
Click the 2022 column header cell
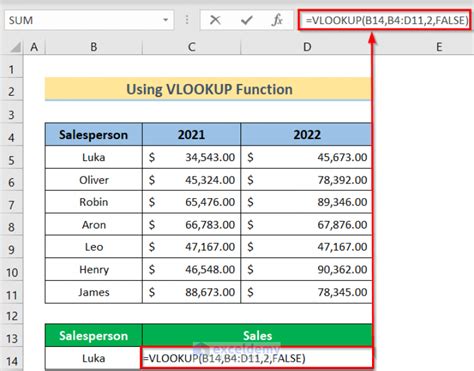click(x=306, y=134)
